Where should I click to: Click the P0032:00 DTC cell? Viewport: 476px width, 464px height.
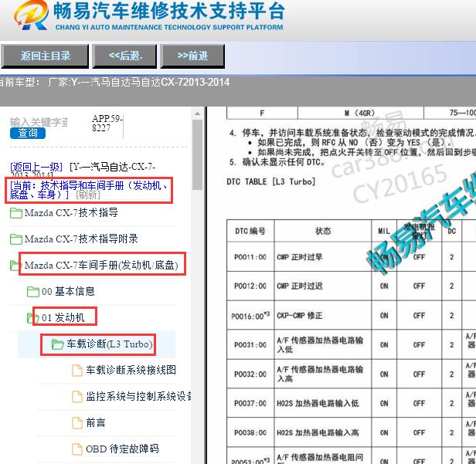pos(250,374)
